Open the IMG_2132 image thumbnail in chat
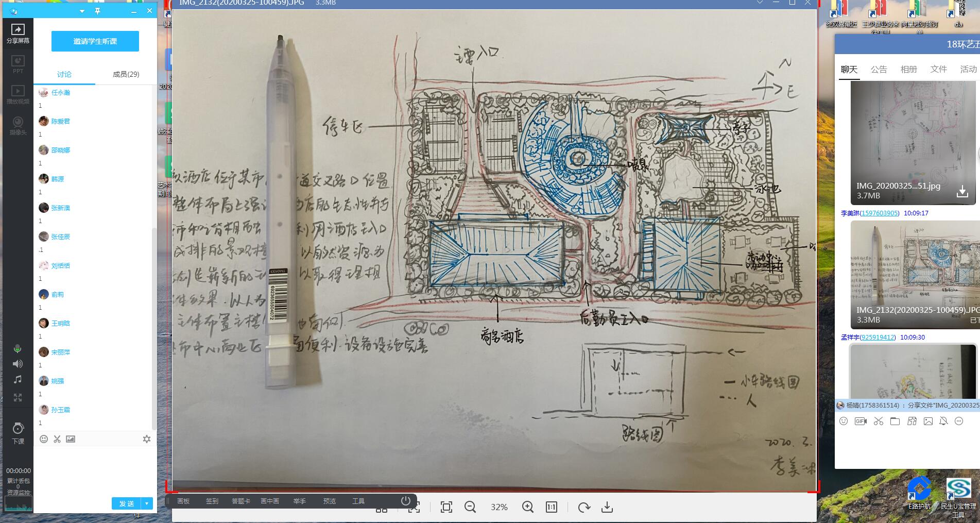Viewport: 980px width, 523px height. 915,274
